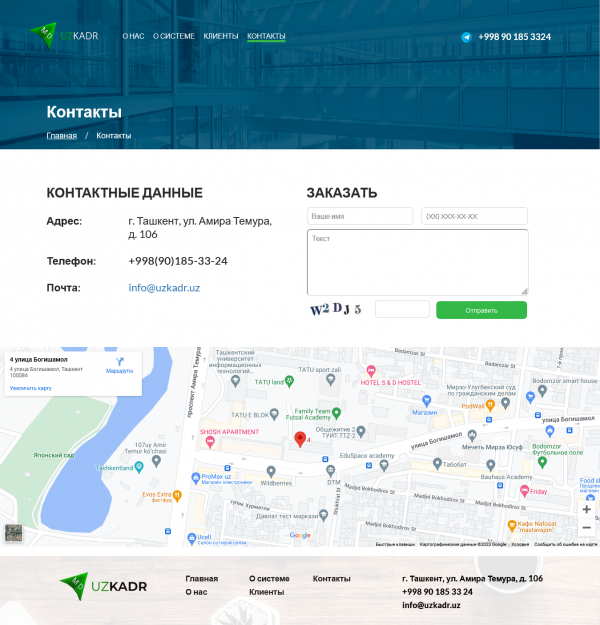Screen dimensions: 600x625
Task: Go to КЛИЕНТЫ in the top navigation
Action: click(221, 36)
